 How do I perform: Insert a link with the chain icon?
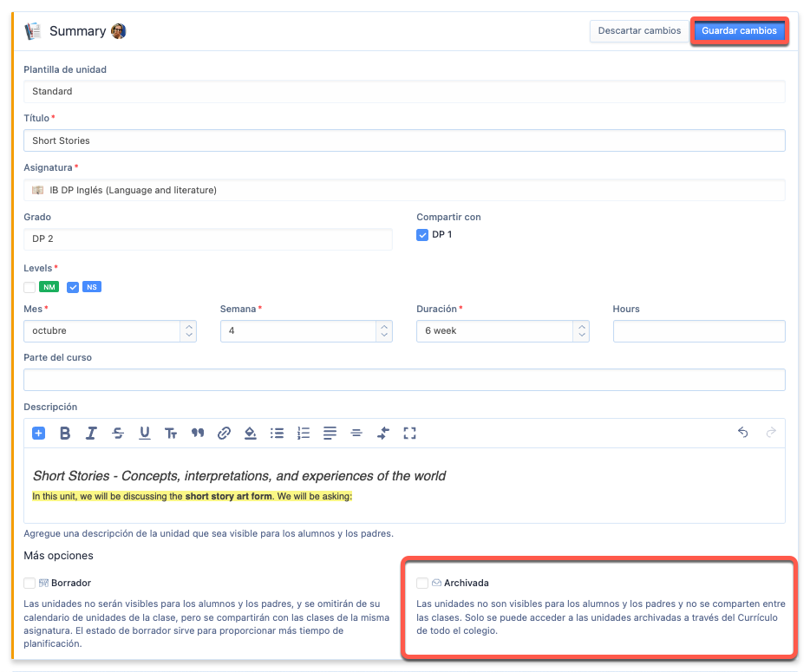(224, 434)
